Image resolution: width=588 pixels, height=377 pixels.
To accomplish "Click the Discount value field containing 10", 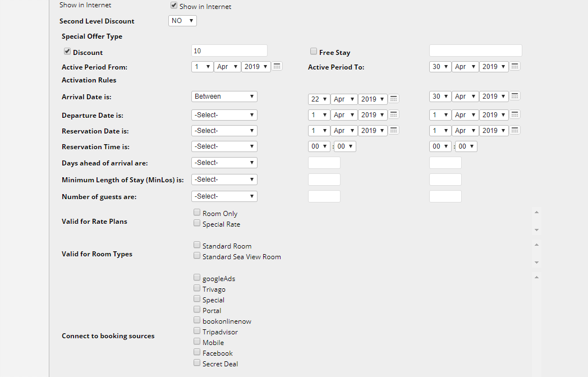I will pos(229,50).
